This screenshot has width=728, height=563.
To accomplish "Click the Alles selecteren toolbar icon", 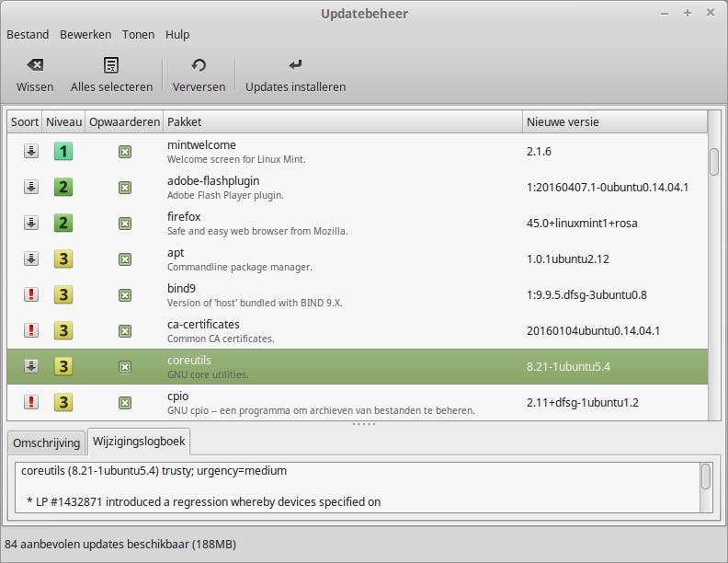I will point(111,65).
